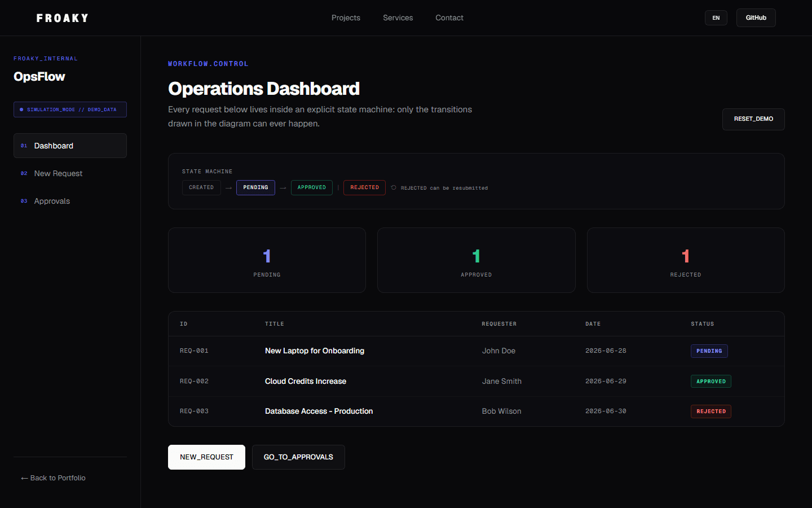Screen dimensions: 812x508
Task: Click REJECTED status badge of REQ-003
Action: (711, 411)
